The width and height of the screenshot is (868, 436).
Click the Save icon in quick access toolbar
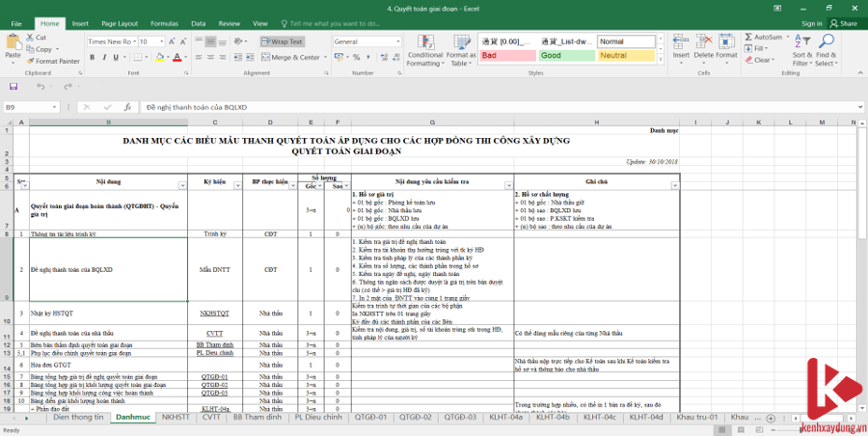pos(14,87)
